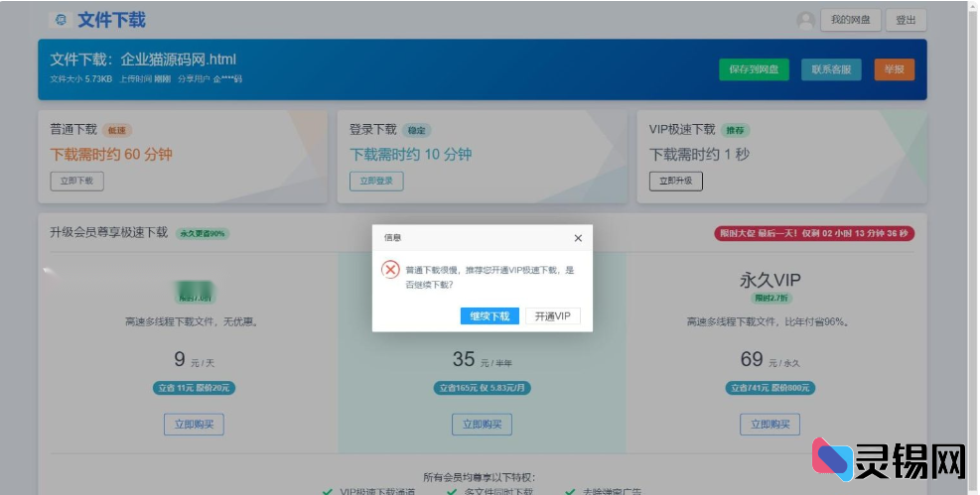The height and width of the screenshot is (495, 980).
Task: Buy the 永久VIP plan with 立即购买
Action: (x=770, y=425)
